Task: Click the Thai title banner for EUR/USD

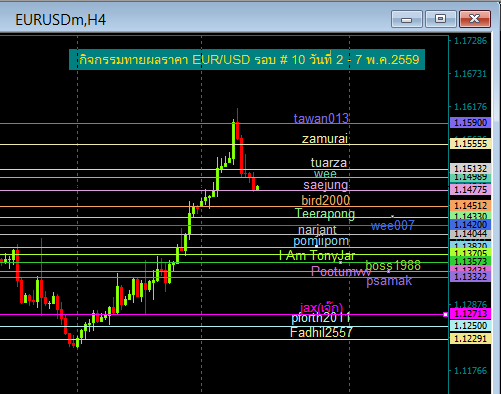Action: point(247,60)
